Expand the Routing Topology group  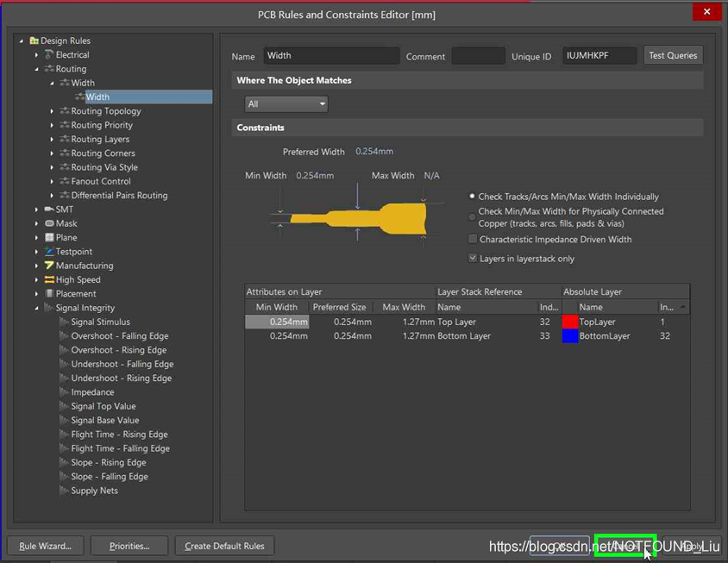pyautogui.click(x=52, y=111)
